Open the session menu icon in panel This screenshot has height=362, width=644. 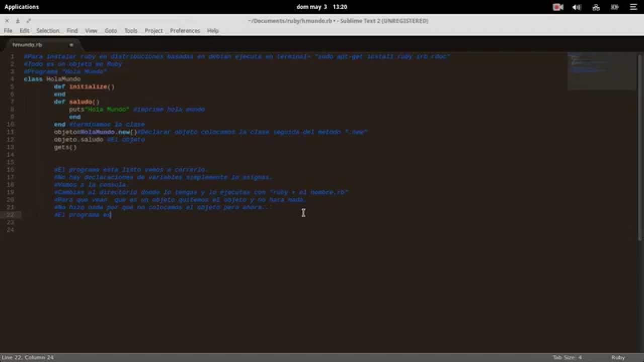tap(633, 7)
